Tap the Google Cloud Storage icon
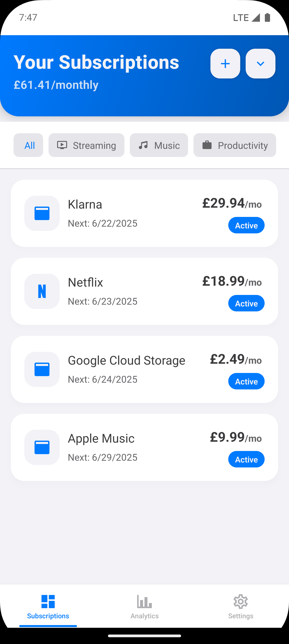 pos(42,369)
